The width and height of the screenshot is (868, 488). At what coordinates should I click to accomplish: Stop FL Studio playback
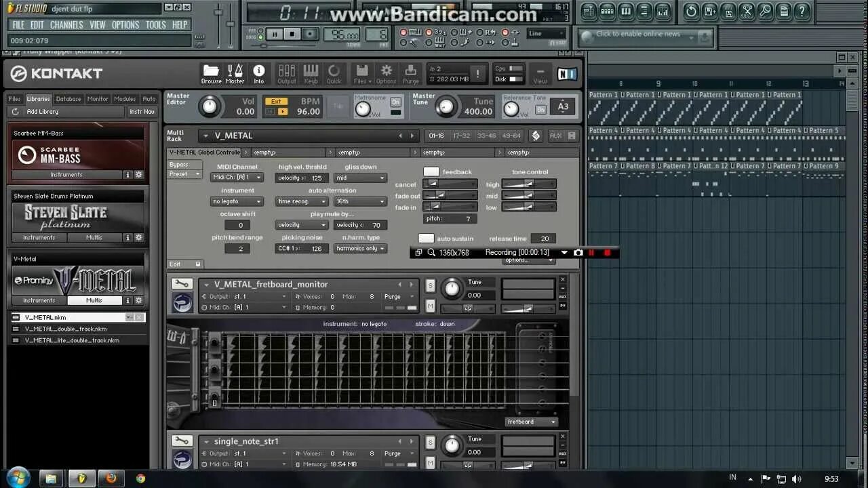[292, 34]
